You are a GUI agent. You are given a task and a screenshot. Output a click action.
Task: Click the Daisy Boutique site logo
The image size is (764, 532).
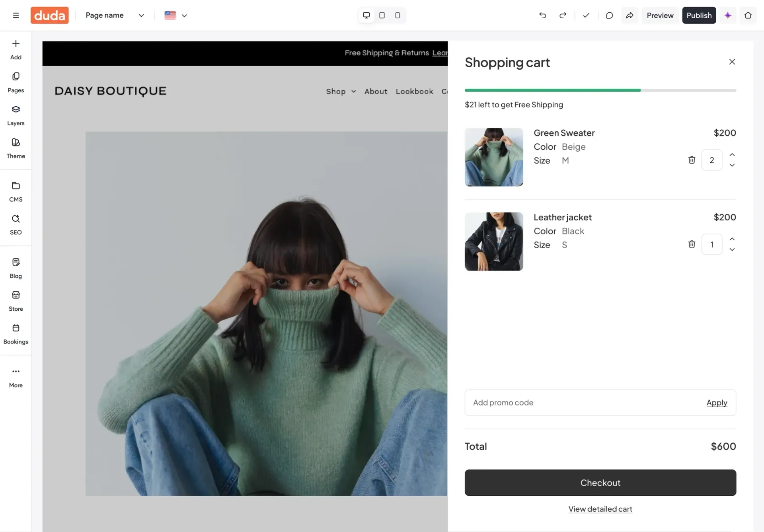[111, 91]
